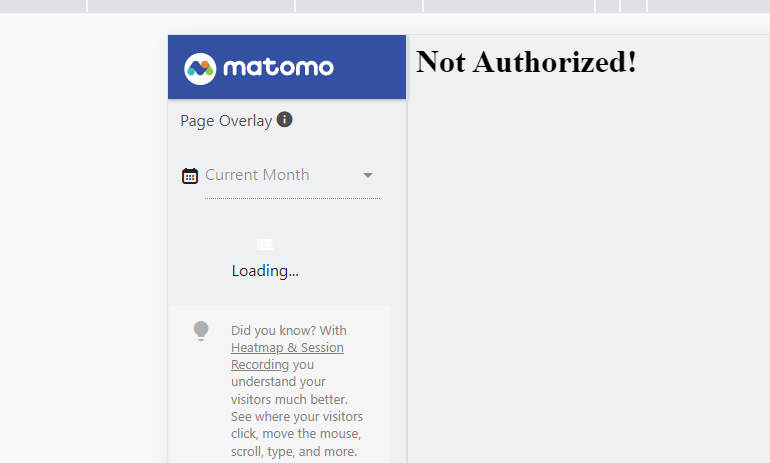
Task: Click the Not Authorized! heading
Action: coord(526,62)
